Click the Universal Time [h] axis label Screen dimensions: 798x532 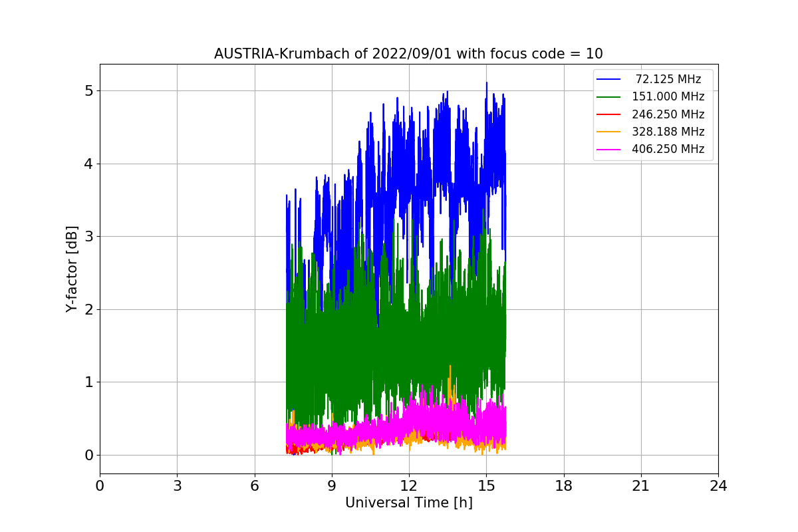click(409, 503)
